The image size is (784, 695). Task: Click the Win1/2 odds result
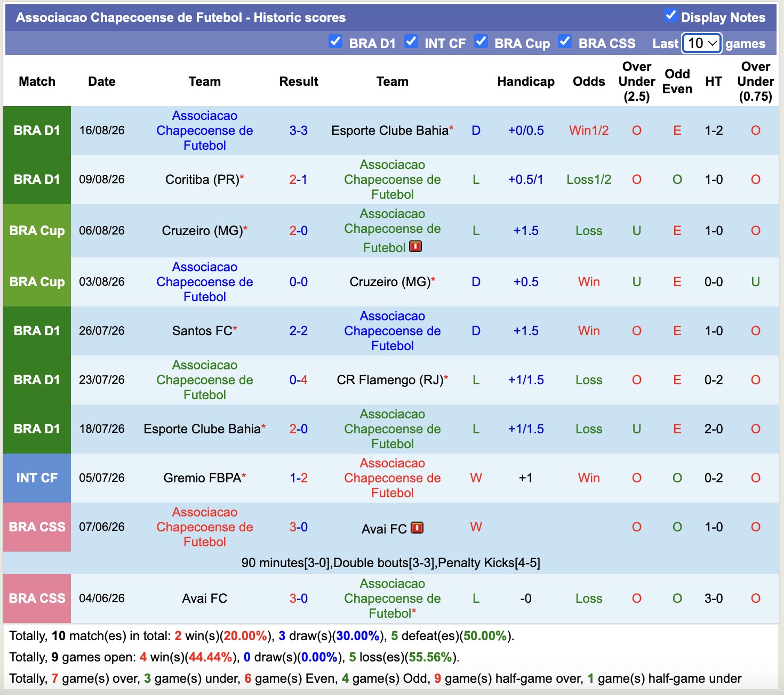coord(589,131)
